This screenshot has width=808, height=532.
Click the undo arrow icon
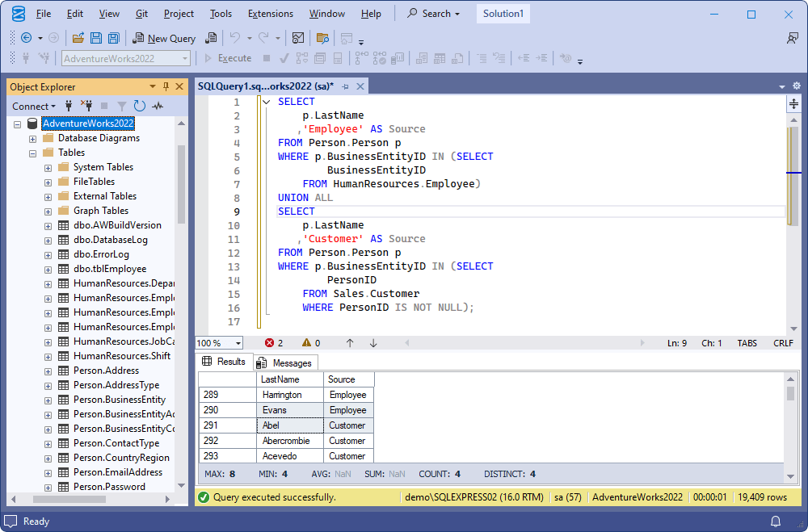click(x=235, y=38)
